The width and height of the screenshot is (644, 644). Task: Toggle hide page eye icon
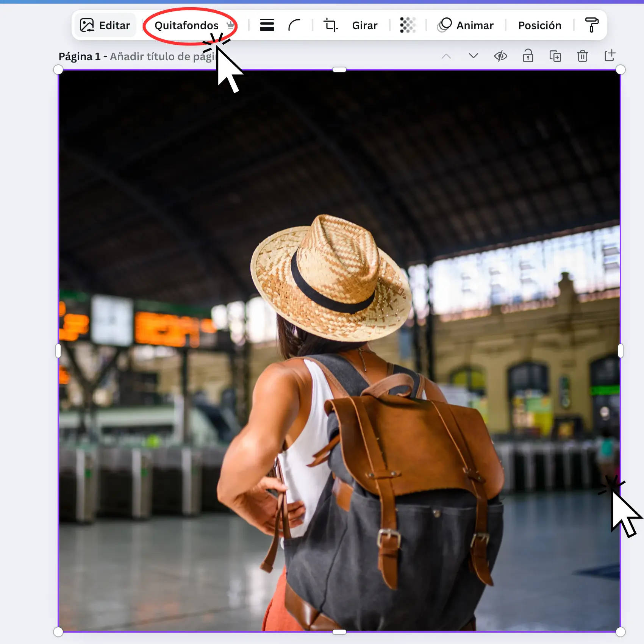pos(501,56)
